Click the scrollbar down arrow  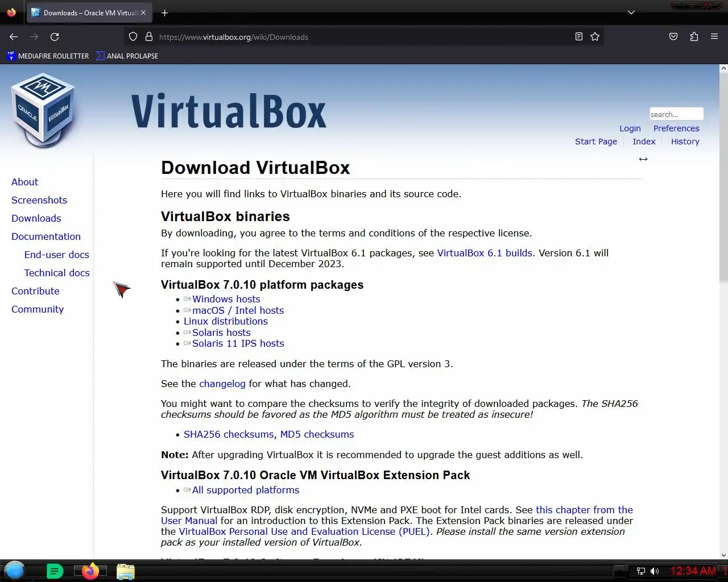(x=723, y=555)
